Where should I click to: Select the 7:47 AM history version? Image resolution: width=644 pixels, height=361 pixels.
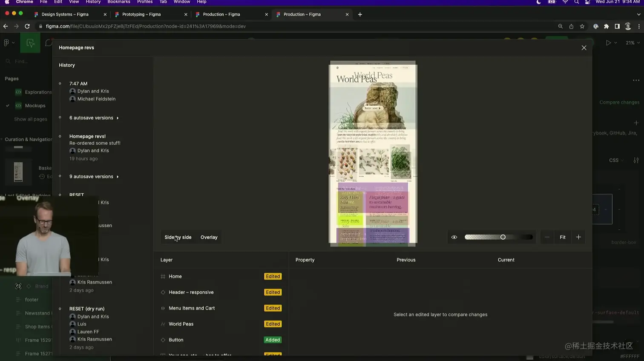point(78,83)
